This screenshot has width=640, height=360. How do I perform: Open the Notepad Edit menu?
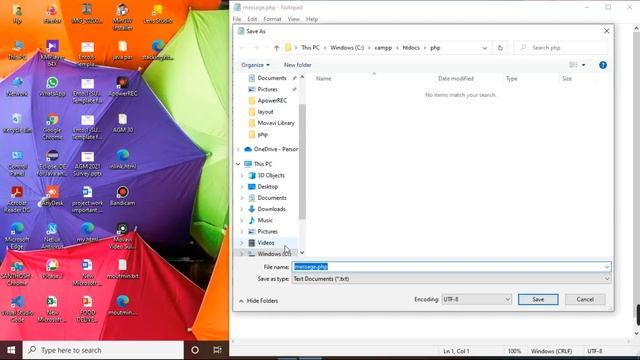pos(252,19)
